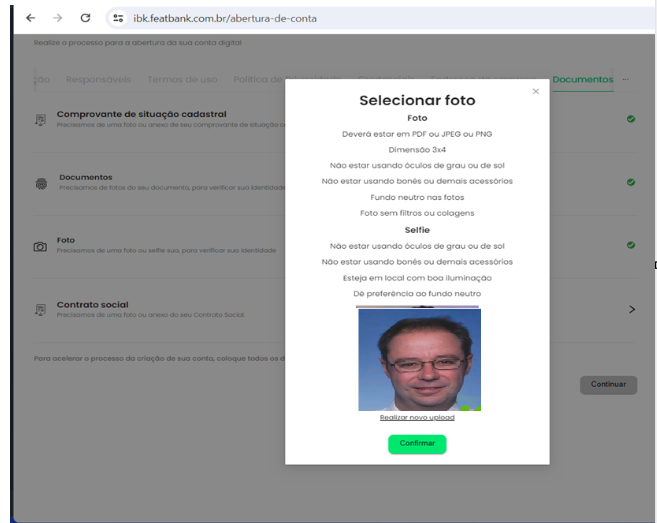Close the Selecionar foto dialog

coord(535,91)
